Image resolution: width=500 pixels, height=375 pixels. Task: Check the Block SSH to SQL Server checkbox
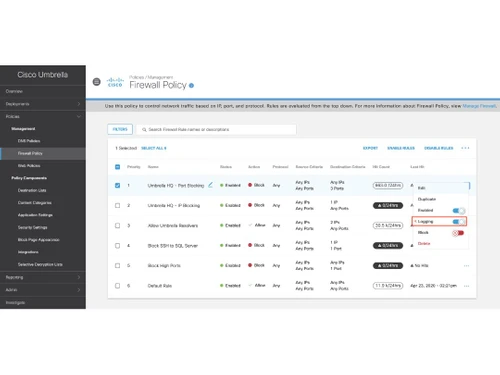click(117, 245)
